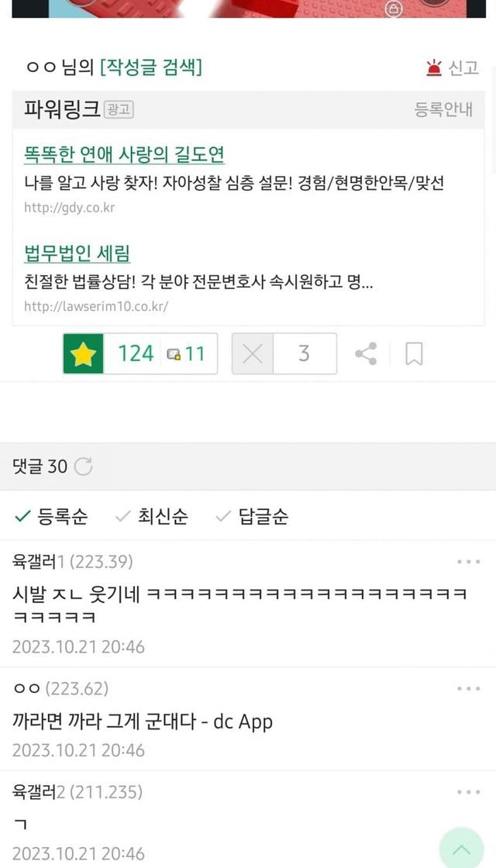Select the 답글순 sort option
496x868 pixels.
click(252, 516)
